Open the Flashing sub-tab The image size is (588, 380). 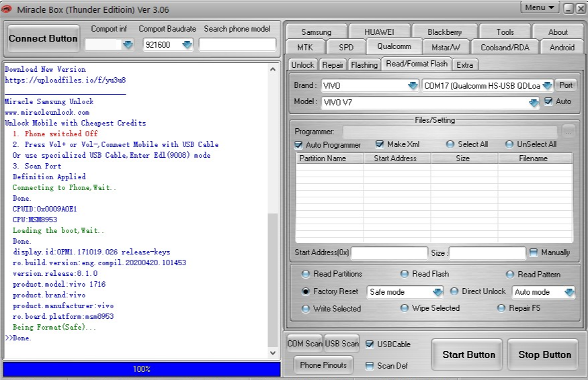(x=364, y=65)
